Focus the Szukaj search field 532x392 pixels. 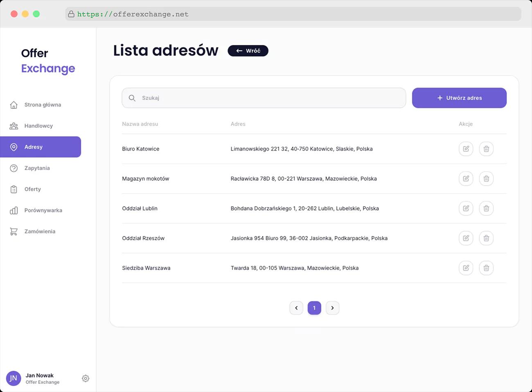(264, 98)
